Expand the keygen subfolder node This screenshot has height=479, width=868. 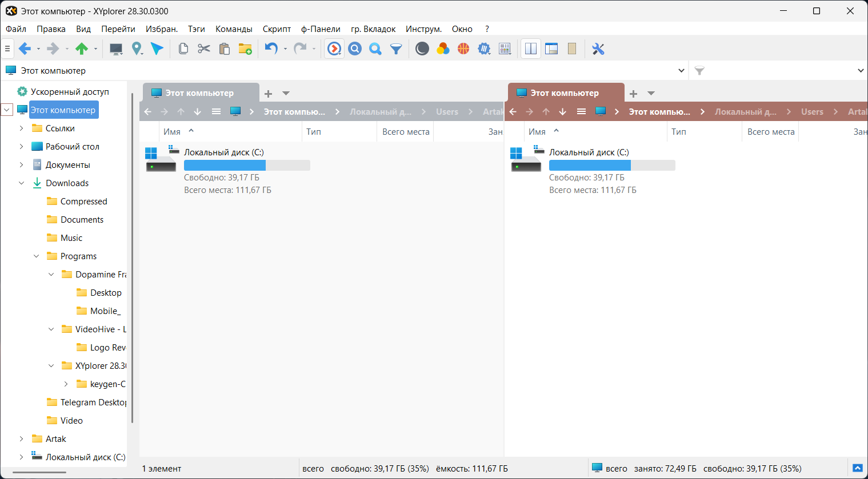coord(66,384)
